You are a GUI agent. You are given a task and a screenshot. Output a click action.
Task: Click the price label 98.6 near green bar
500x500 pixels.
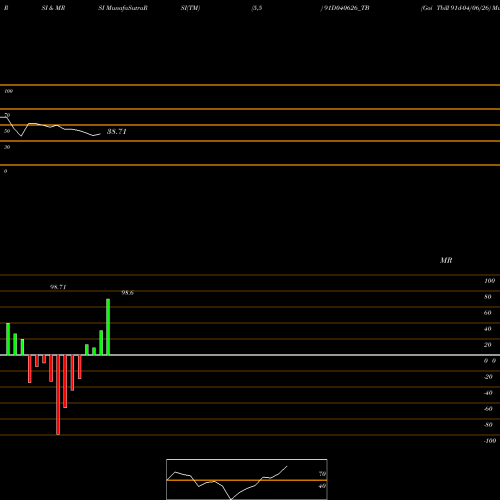[x=127, y=293]
